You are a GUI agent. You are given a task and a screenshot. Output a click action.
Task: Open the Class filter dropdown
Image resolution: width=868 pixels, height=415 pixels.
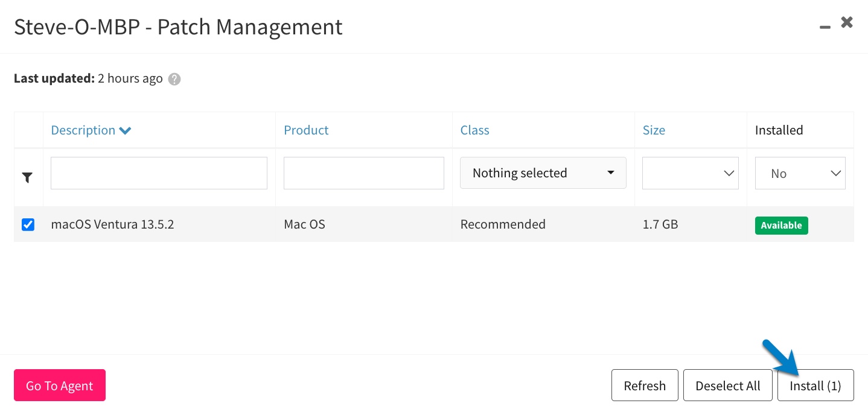click(x=543, y=173)
